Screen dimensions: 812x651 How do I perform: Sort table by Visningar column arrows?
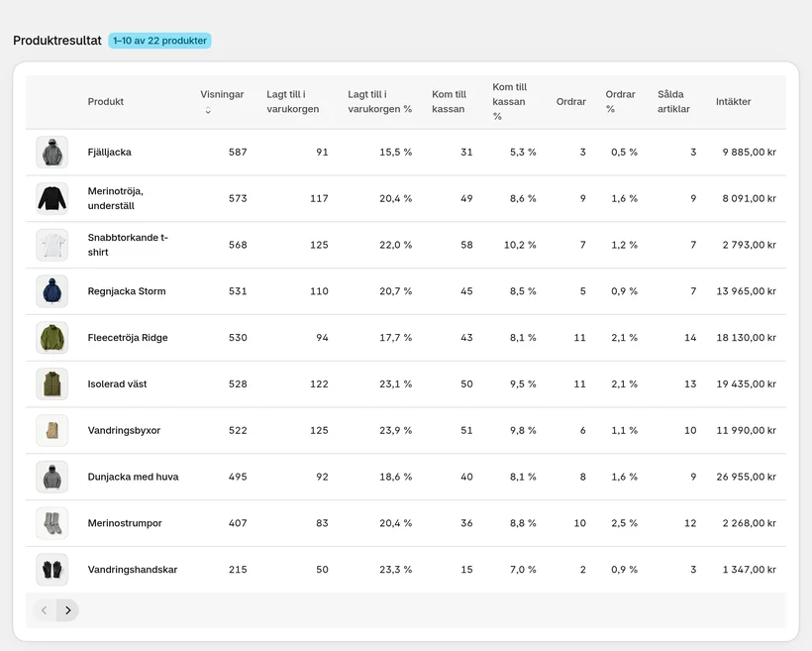coord(208,110)
